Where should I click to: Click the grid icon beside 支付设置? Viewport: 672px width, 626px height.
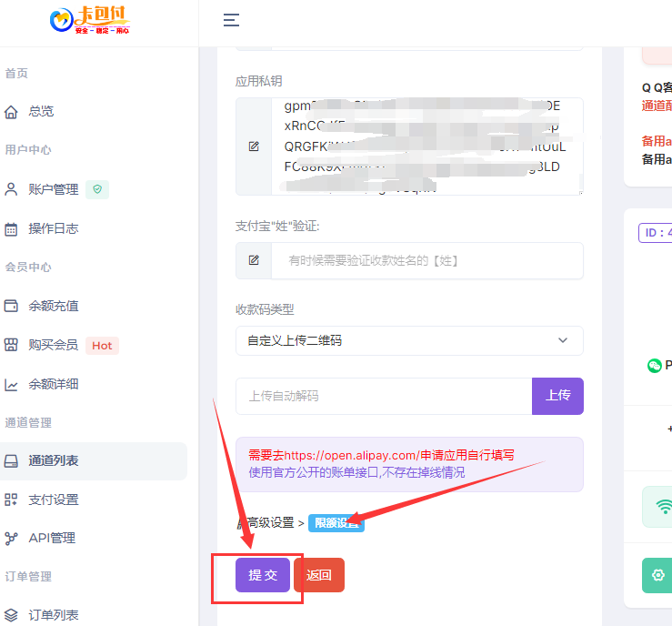pos(11,500)
